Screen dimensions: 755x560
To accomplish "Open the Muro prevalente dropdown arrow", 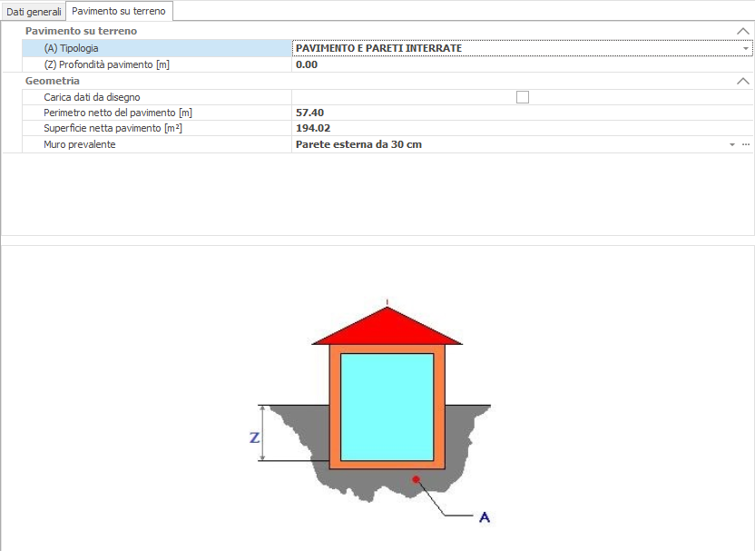I will coord(731,144).
